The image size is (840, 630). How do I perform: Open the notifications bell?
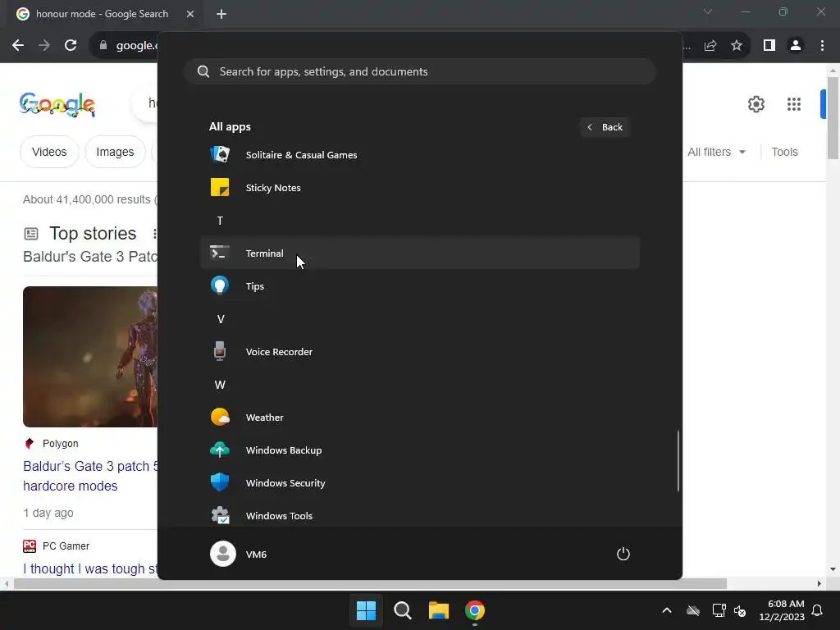[x=818, y=610]
